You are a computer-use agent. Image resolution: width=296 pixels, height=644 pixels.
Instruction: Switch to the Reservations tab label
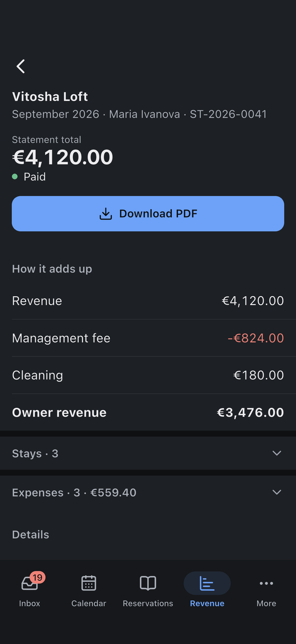pos(148,603)
